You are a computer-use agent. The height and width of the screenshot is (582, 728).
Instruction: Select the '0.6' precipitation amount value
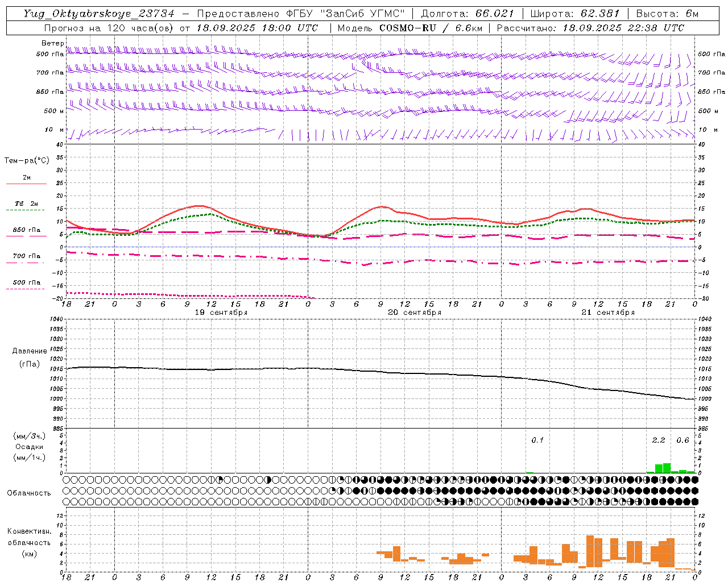(x=682, y=440)
